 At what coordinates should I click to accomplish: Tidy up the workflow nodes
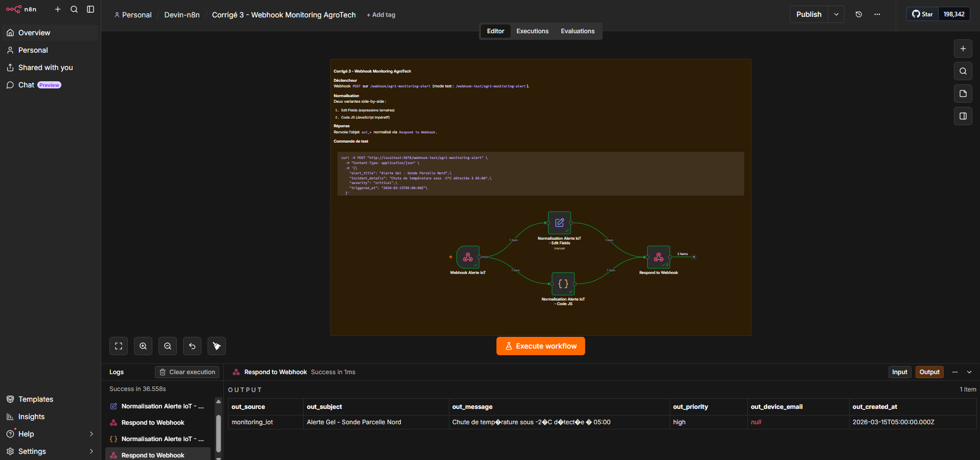point(217,346)
